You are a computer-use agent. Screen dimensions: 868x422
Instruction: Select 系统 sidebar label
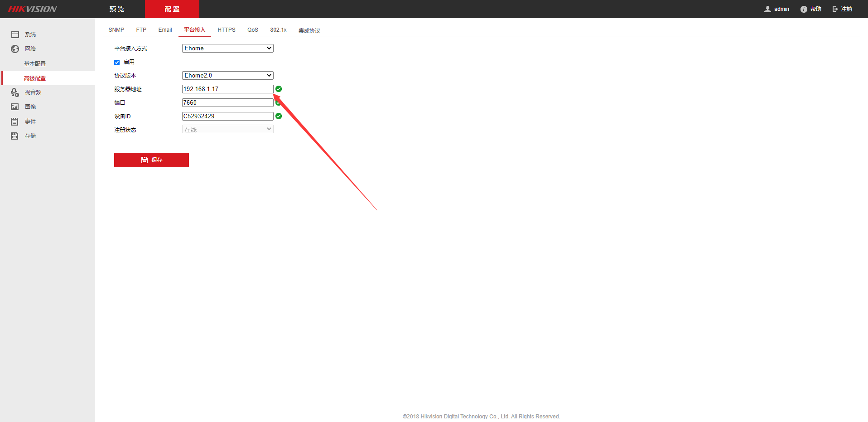tap(30, 34)
